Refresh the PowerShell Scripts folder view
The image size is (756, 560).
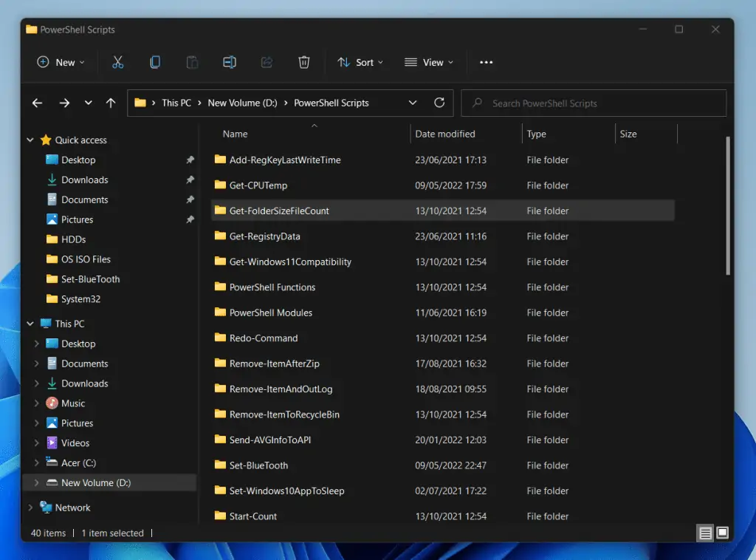[439, 102]
